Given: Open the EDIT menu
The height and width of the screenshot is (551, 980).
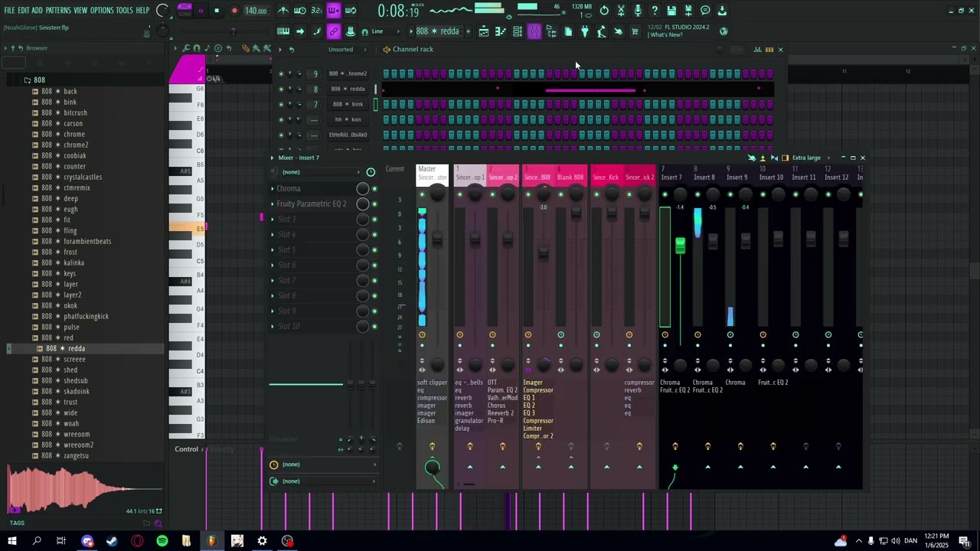Looking at the screenshot, I should pos(24,11).
